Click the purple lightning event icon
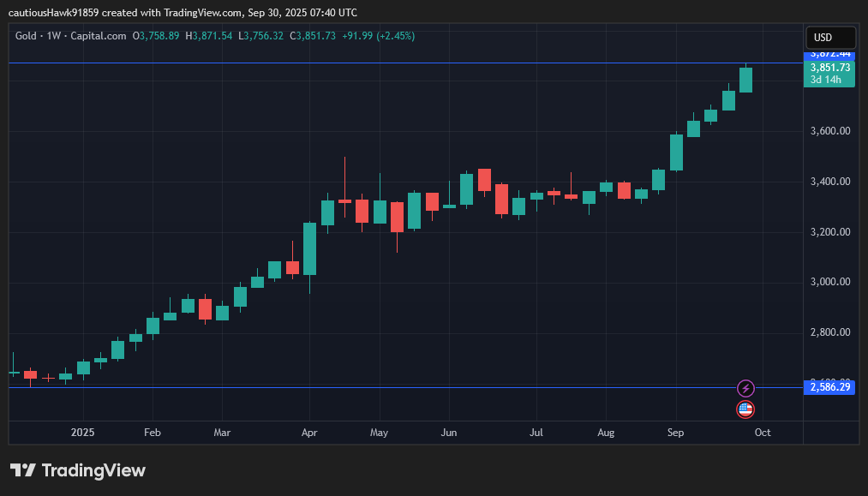The image size is (868, 496). tap(745, 389)
